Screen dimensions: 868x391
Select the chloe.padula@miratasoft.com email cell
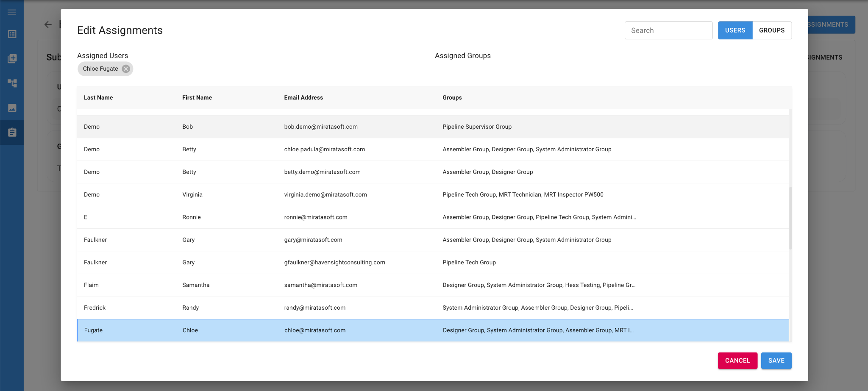pos(324,149)
